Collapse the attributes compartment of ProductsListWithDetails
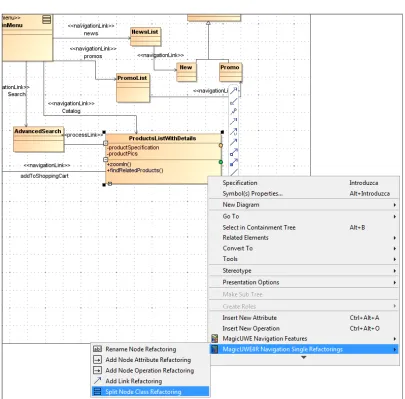405x399 pixels. click(105, 143)
